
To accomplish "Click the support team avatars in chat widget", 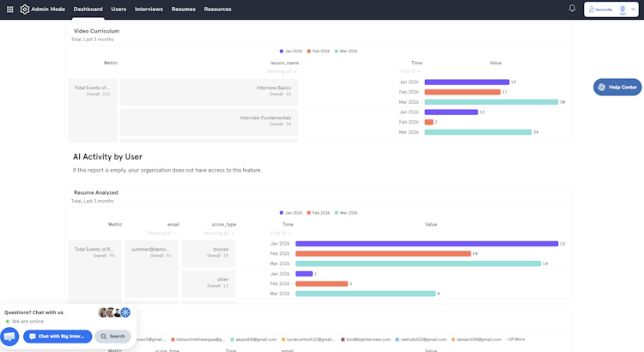I will [114, 313].
